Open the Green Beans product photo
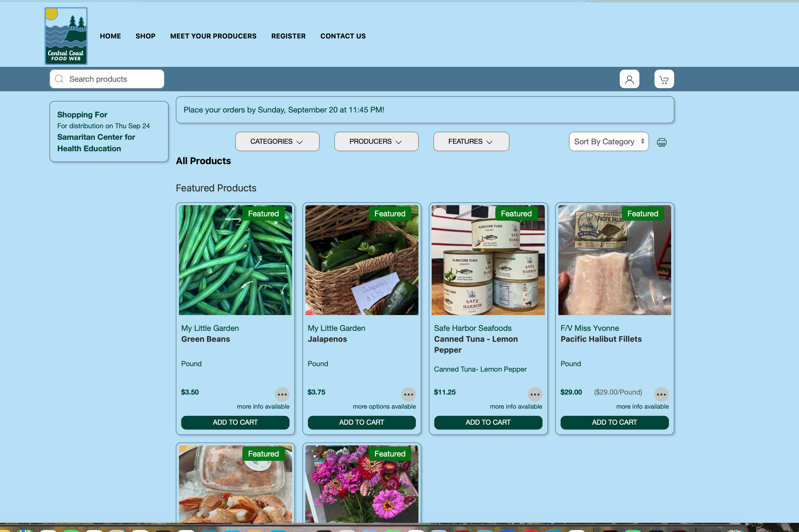This screenshot has width=799, height=532. pyautogui.click(x=235, y=260)
